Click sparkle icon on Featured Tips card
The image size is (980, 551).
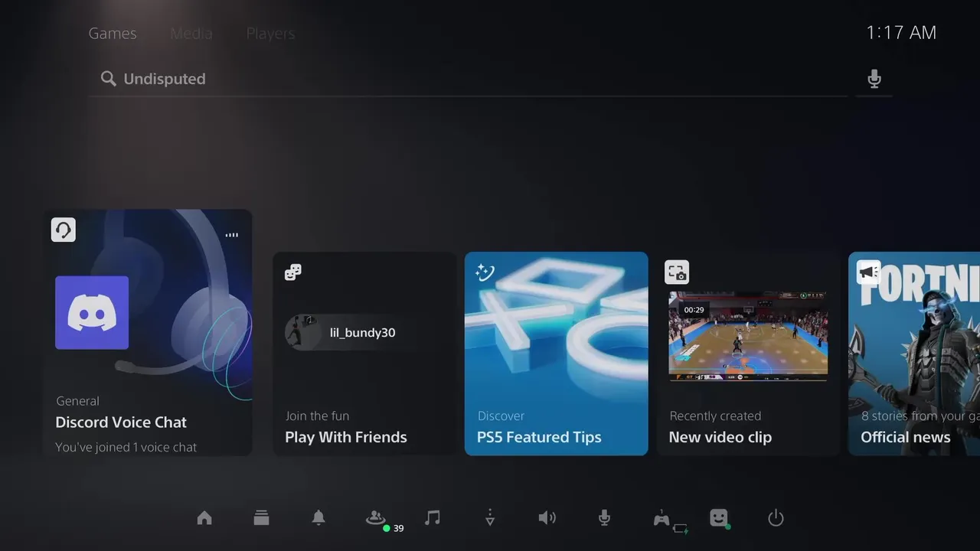pos(484,272)
